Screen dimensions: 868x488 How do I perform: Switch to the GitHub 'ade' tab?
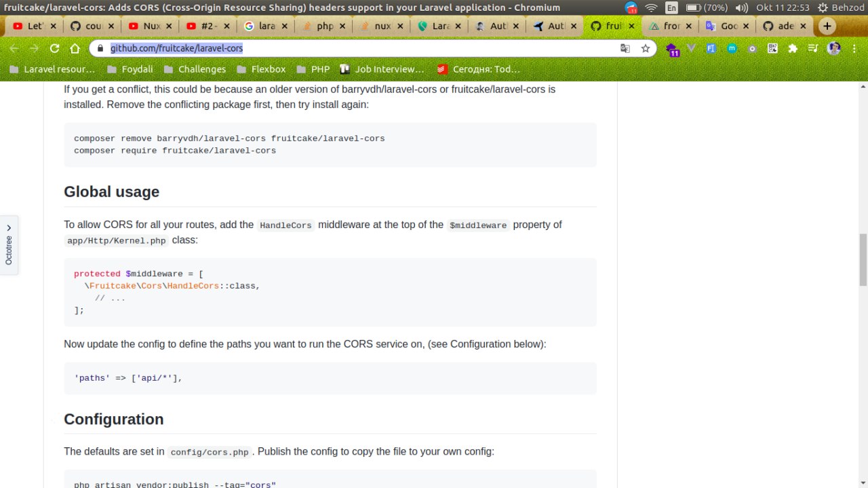tap(787, 26)
